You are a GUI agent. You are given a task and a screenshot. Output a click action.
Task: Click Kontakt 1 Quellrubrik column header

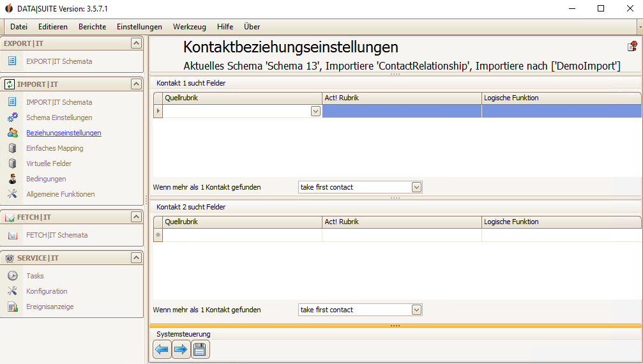[243, 98]
